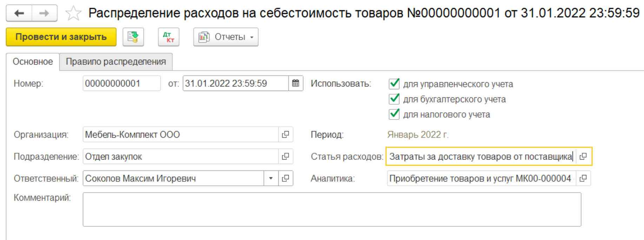
Task: Click the Номер input field
Action: pos(121,84)
